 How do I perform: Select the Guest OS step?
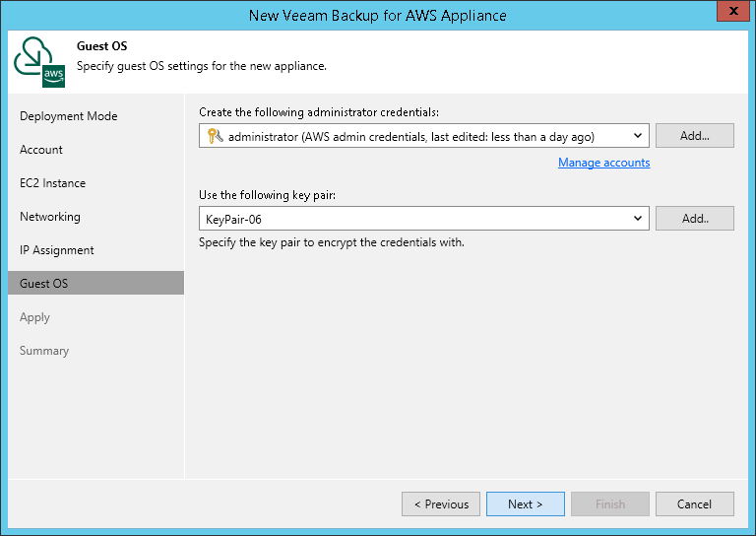tap(95, 283)
